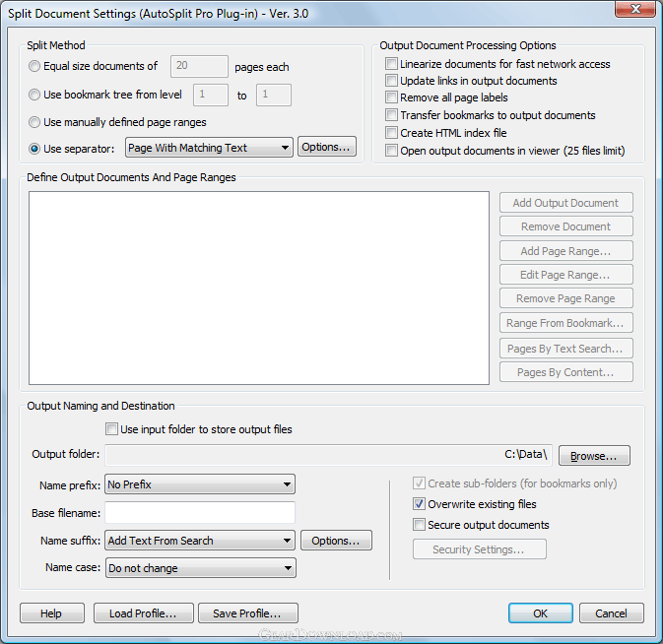Viewport: 663px width, 644px height.
Task: Click the pages each number field
Action: 199,66
